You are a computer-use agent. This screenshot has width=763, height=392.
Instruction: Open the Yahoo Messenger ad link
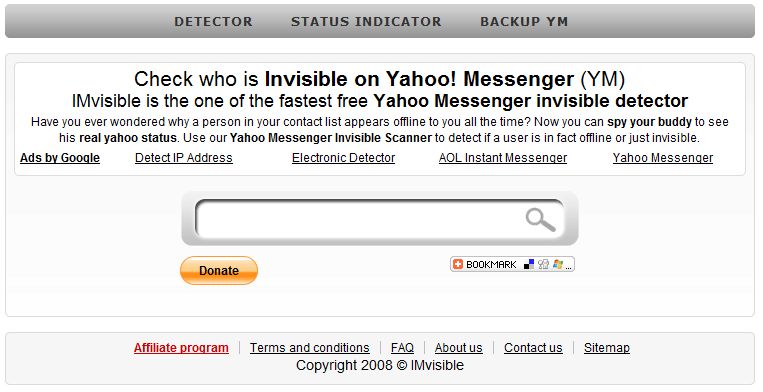pyautogui.click(x=663, y=158)
